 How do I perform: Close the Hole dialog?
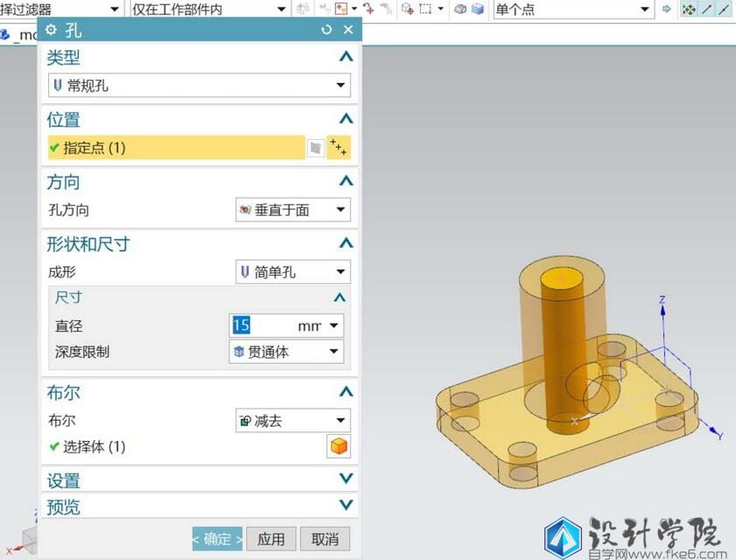pyautogui.click(x=348, y=30)
